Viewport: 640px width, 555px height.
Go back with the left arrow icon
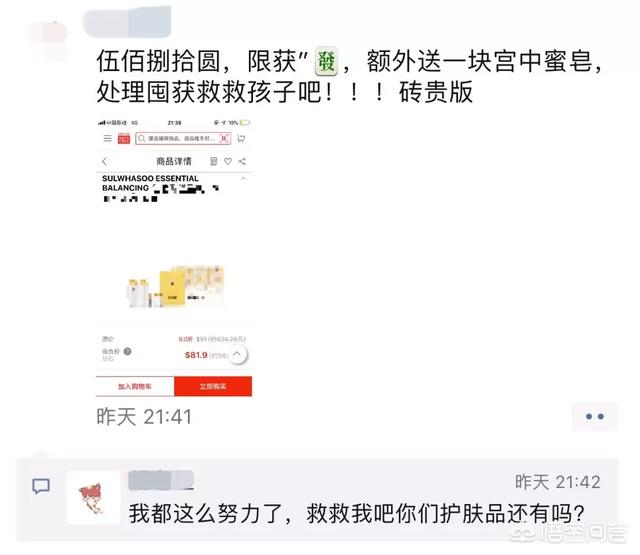point(104,162)
